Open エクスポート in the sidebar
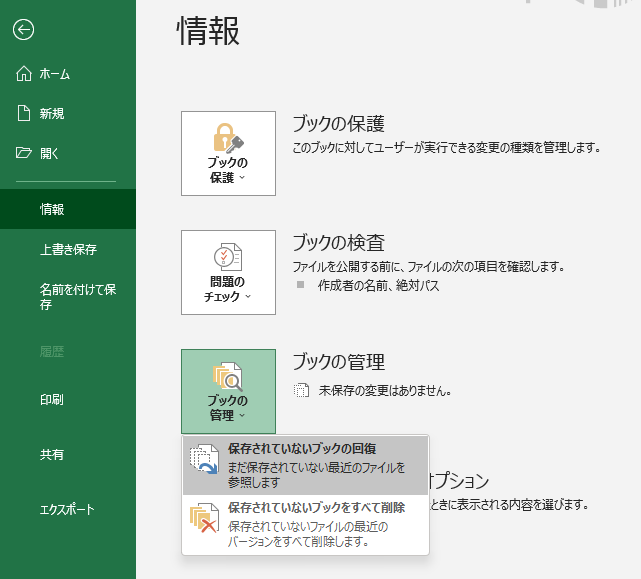Image resolution: width=641 pixels, height=579 pixels. coord(68,509)
